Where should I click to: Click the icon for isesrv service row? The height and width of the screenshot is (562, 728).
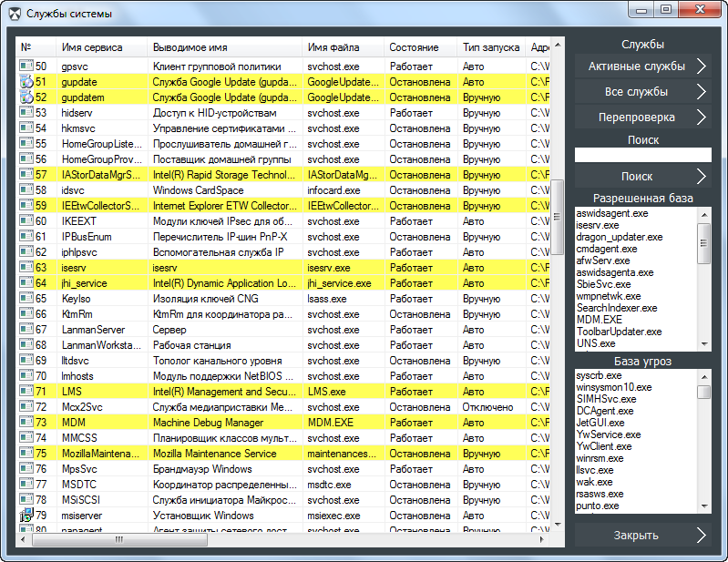click(x=26, y=268)
